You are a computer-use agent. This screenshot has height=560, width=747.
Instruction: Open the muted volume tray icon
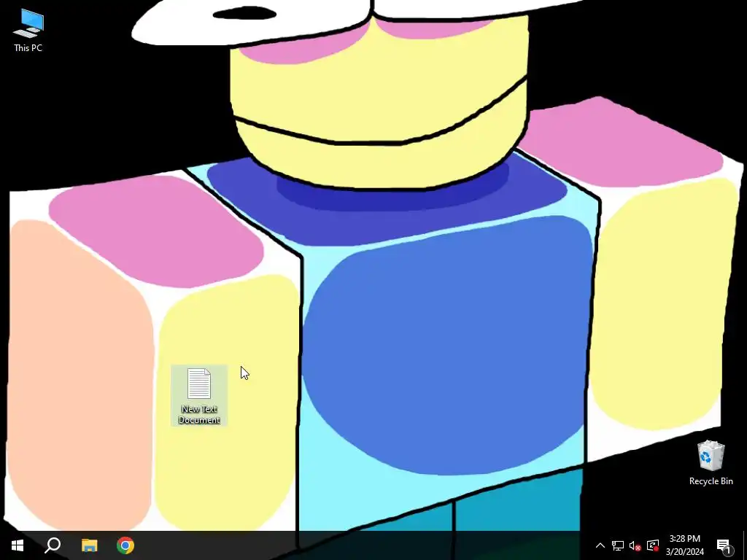click(635, 545)
